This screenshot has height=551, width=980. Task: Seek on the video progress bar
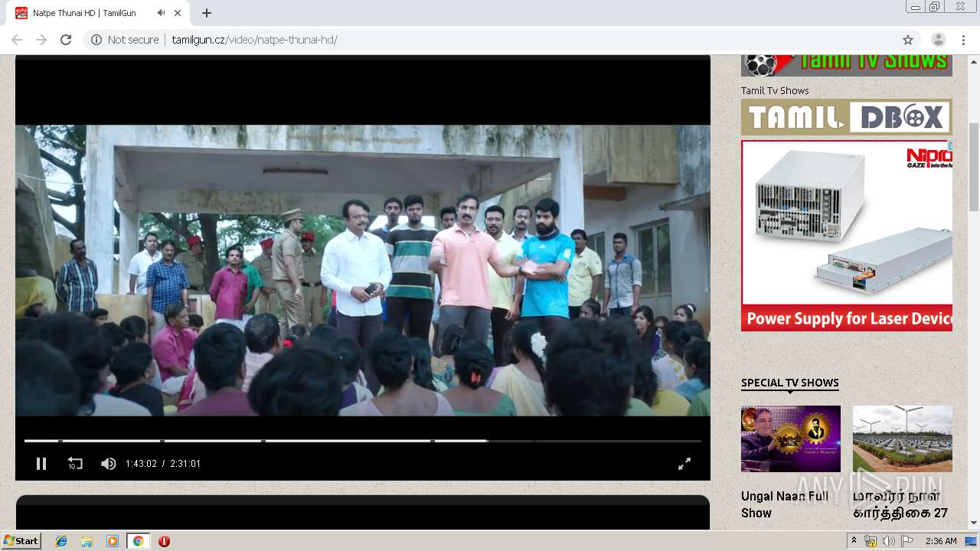tap(363, 441)
